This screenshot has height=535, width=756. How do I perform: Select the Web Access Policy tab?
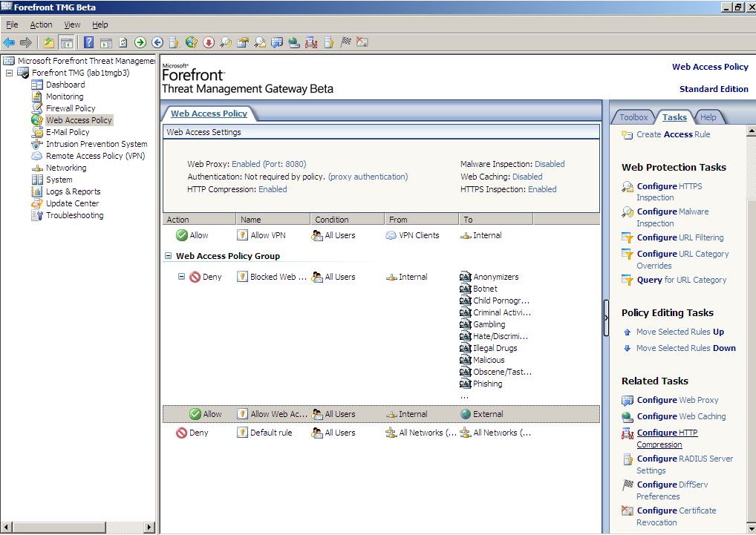click(x=209, y=114)
